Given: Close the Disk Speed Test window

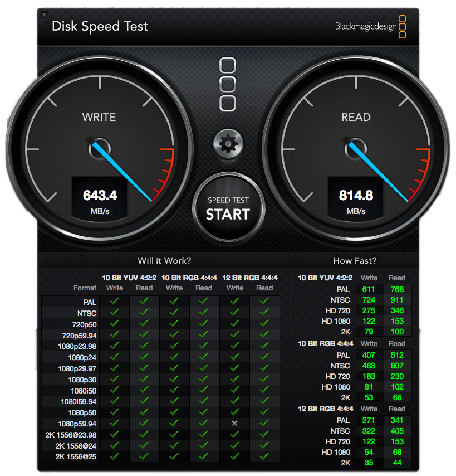Looking at the screenshot, I should tap(44, 14).
